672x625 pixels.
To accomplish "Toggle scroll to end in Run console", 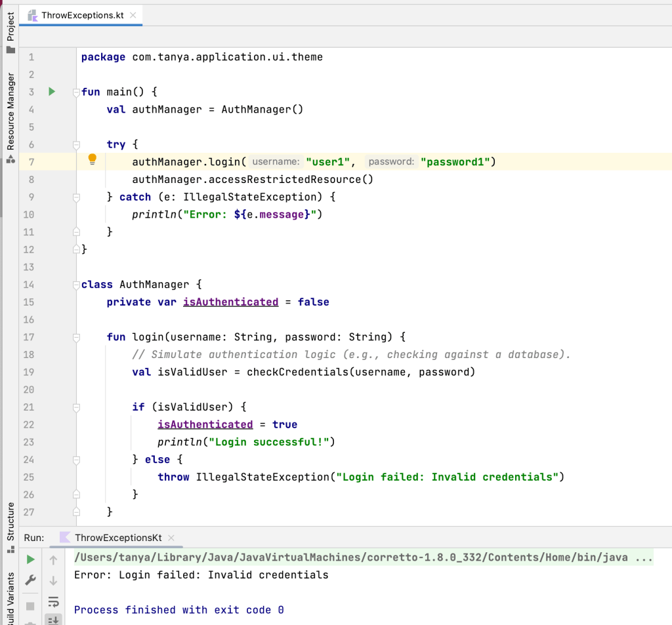I will (54, 619).
